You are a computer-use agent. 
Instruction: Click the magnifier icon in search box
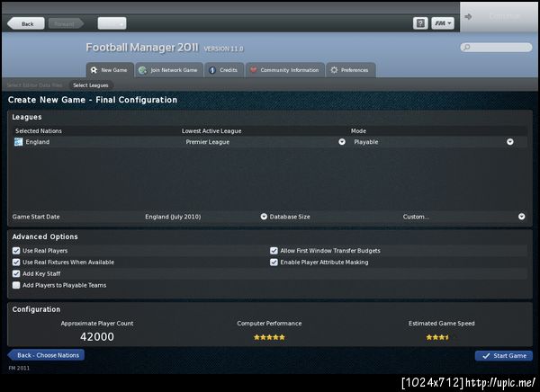[466, 47]
